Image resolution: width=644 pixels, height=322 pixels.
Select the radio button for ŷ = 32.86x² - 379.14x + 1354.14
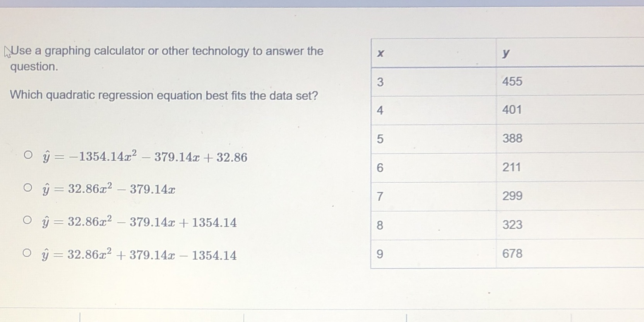point(29,220)
